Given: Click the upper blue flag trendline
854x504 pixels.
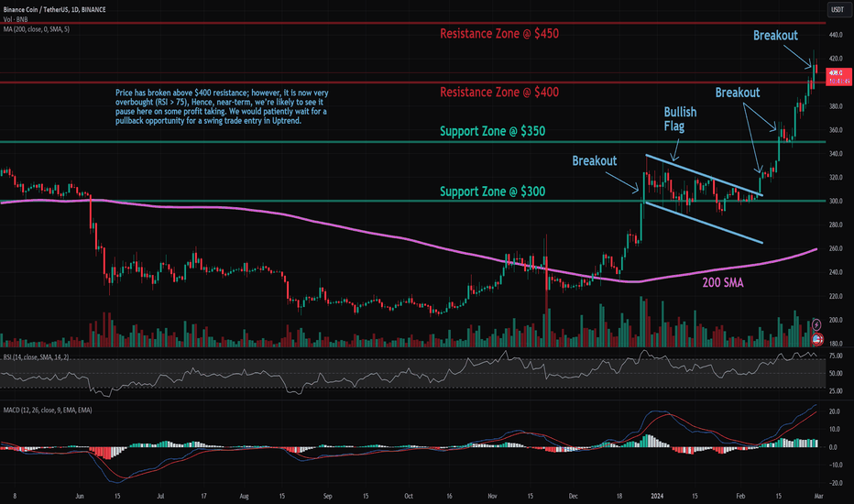Looking at the screenshot, I should tap(704, 175).
